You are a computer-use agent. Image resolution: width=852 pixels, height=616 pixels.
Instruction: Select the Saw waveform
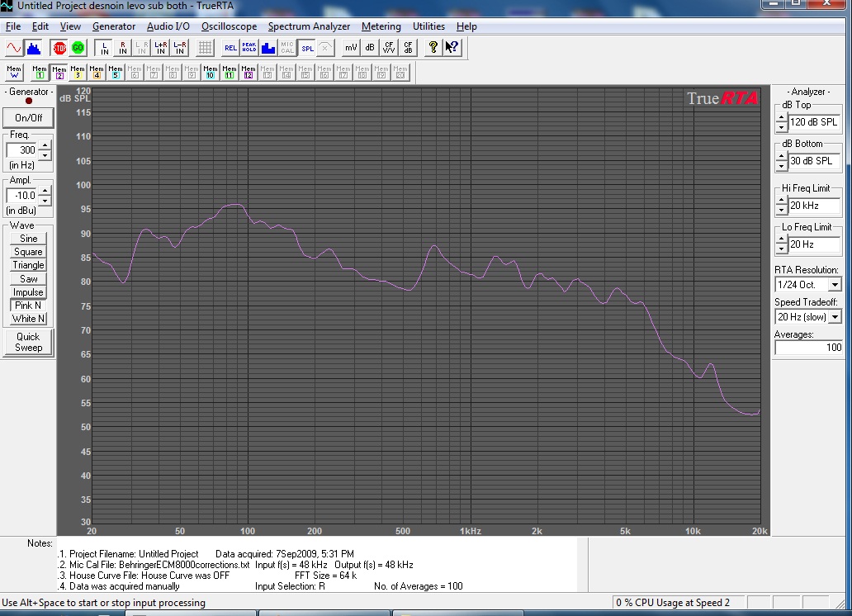(28, 279)
